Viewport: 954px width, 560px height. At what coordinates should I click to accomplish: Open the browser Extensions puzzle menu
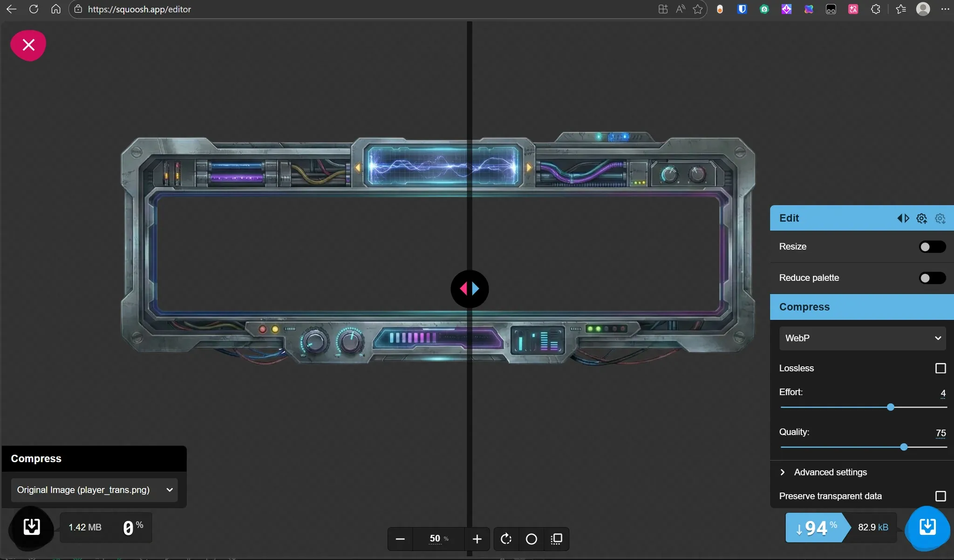[875, 9]
